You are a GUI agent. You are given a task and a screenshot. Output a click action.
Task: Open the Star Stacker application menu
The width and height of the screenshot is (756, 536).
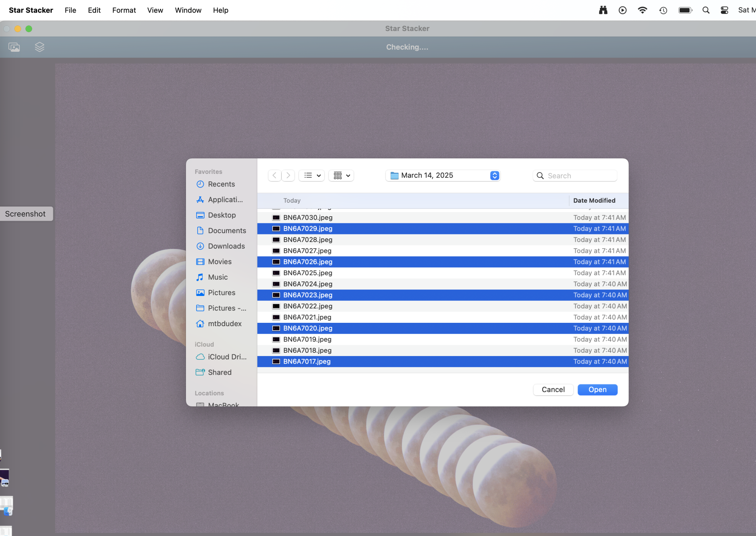tap(31, 10)
